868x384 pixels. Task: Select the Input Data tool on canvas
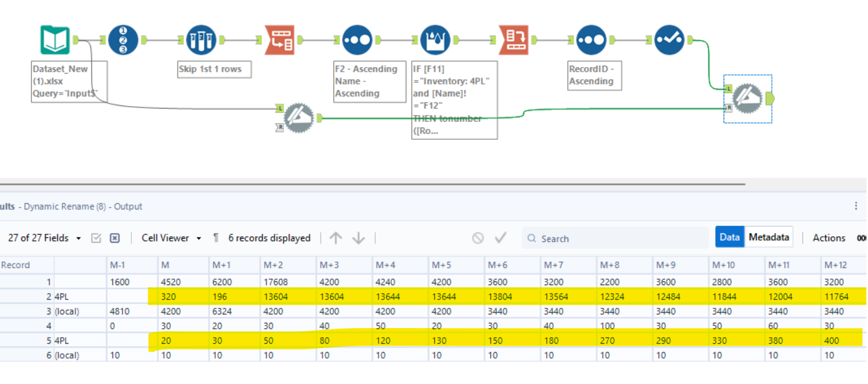55,40
